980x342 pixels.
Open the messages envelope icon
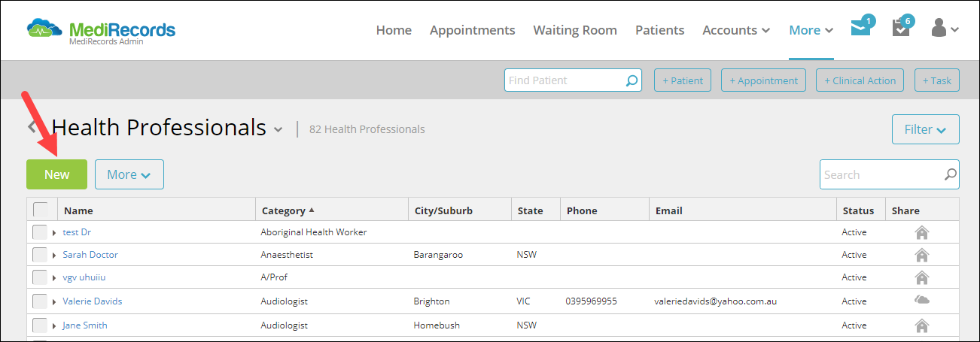tap(860, 29)
